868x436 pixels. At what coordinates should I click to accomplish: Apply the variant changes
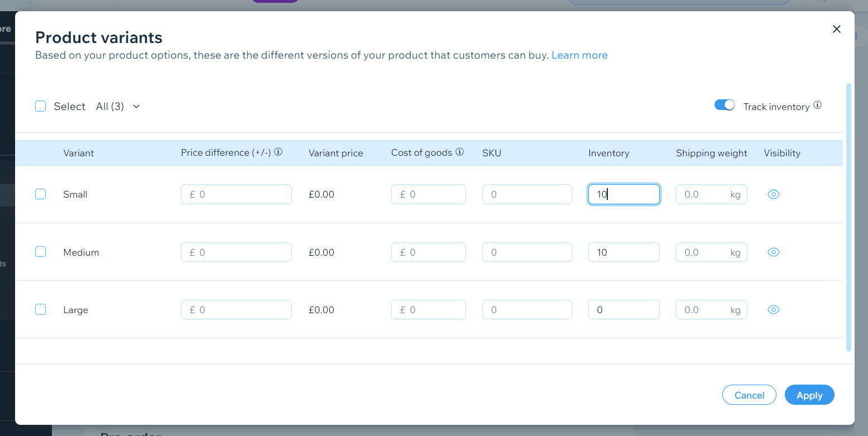(x=809, y=395)
